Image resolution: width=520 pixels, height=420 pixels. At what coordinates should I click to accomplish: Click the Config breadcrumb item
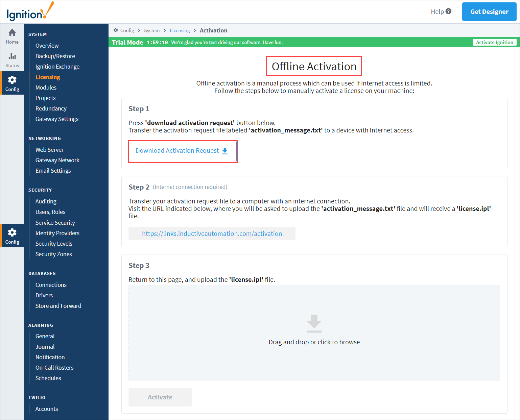[127, 30]
